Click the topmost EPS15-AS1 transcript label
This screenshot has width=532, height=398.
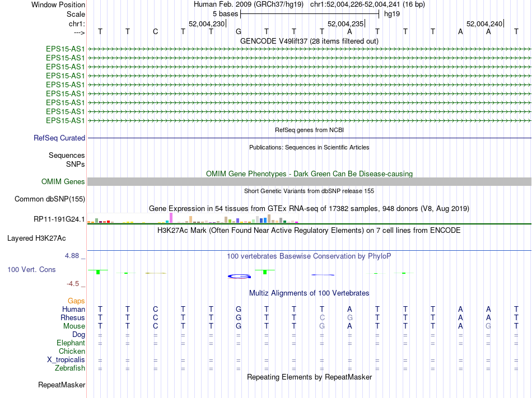(65, 49)
